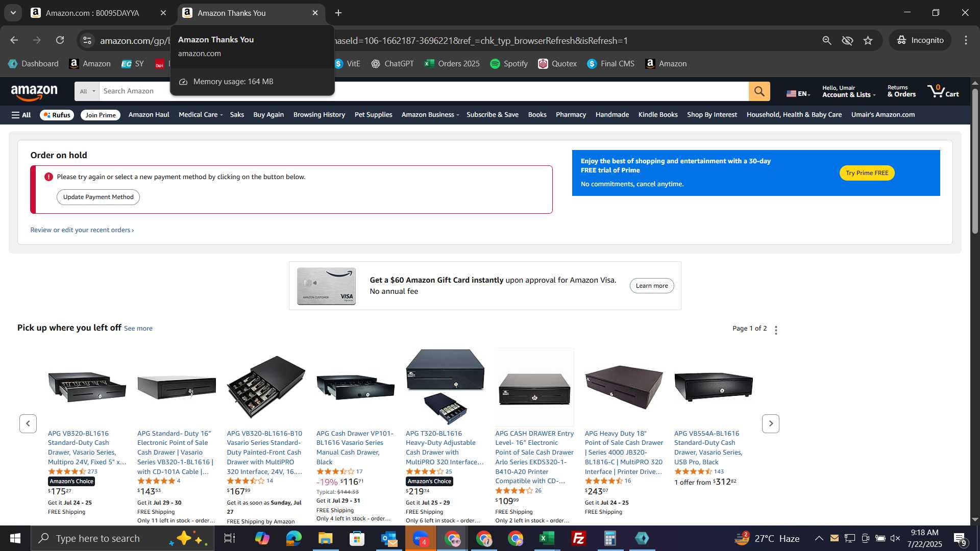This screenshot has height=551, width=980.
Task: Open APG VB554A-BL1616 product title
Action: click(x=708, y=447)
